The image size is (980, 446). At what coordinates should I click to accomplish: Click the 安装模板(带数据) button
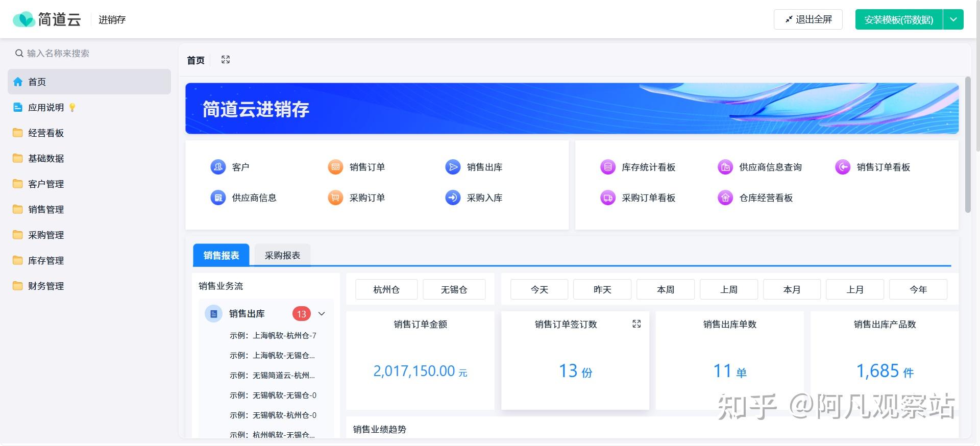899,19
